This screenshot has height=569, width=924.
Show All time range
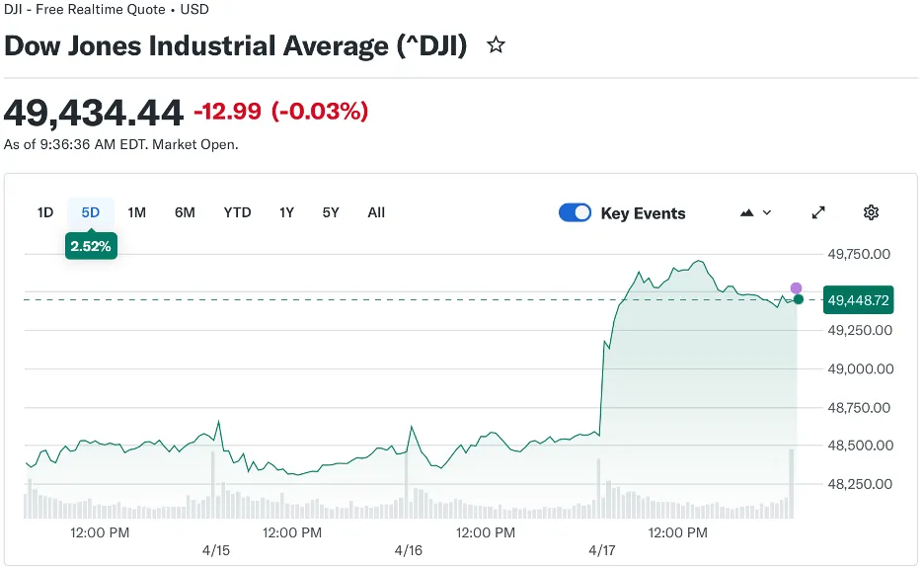(376, 212)
